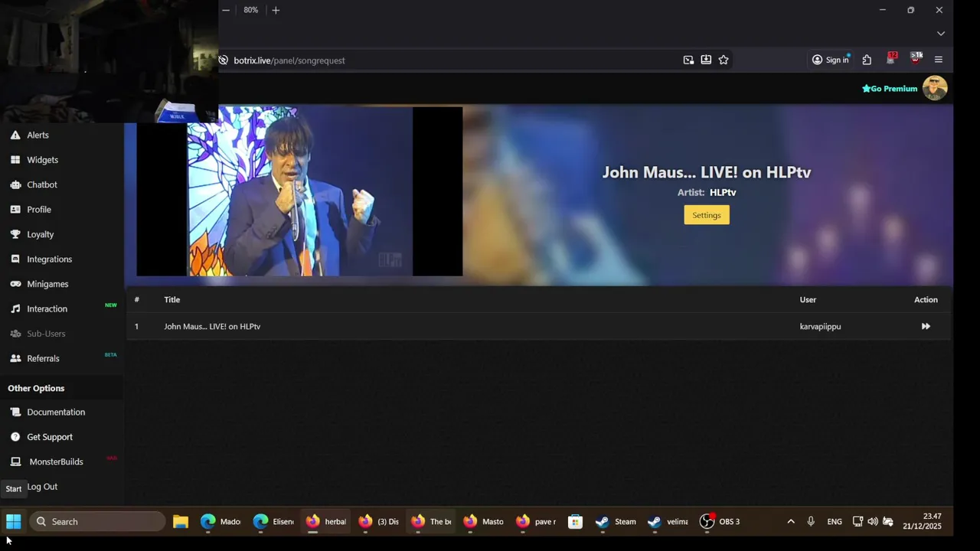The width and height of the screenshot is (980, 551).
Task: Click the ENG language indicator
Action: point(835,521)
